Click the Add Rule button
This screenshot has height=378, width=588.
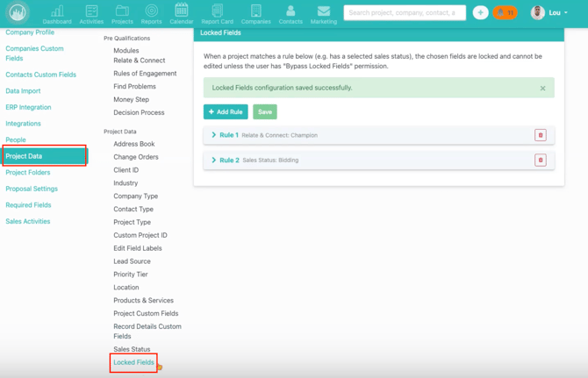point(226,112)
